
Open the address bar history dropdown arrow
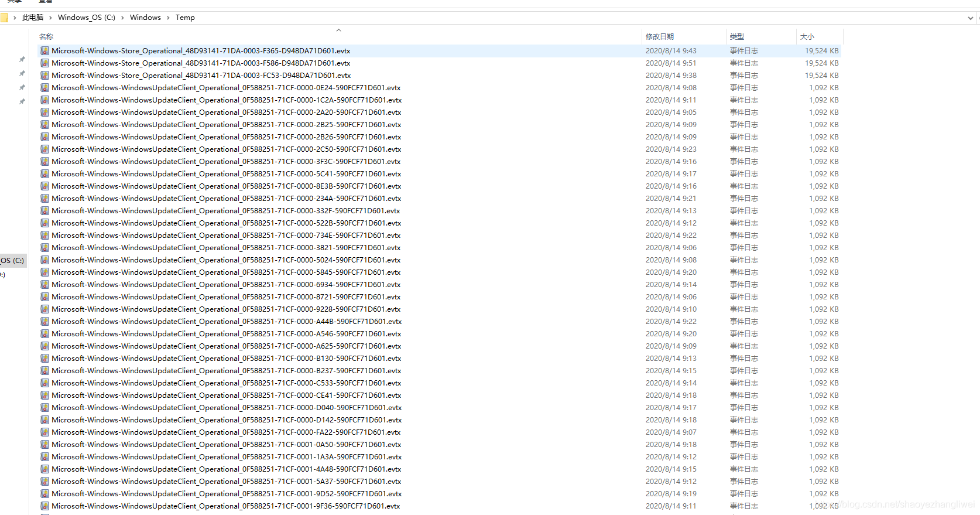(x=971, y=18)
